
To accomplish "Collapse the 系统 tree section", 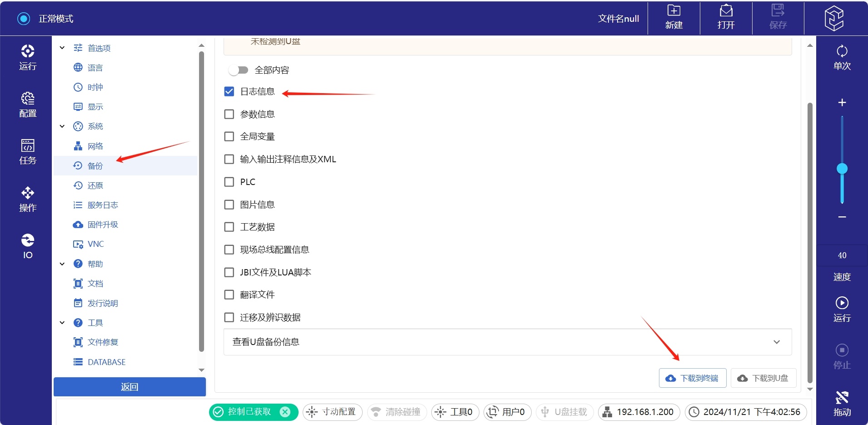I will point(62,126).
